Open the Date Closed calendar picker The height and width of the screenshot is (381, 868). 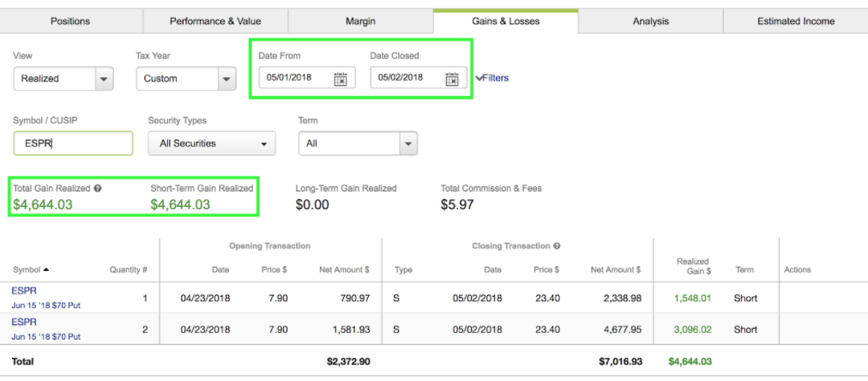pyautogui.click(x=452, y=79)
